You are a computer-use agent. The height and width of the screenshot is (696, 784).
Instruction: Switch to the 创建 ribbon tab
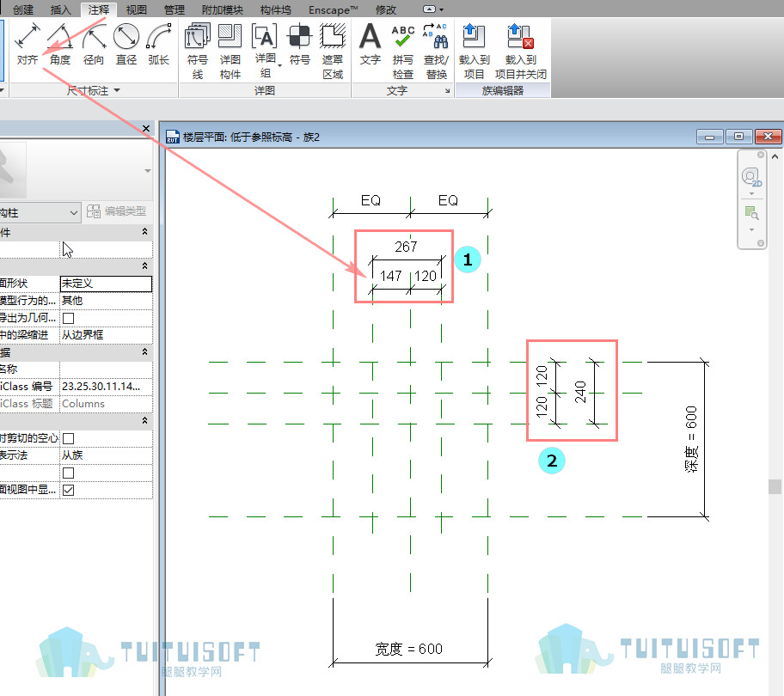point(23,9)
